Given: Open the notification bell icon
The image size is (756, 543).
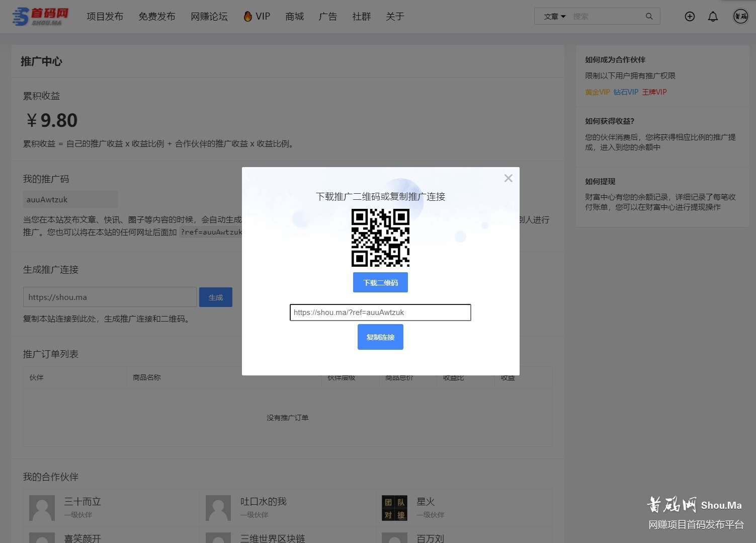Looking at the screenshot, I should tap(713, 16).
